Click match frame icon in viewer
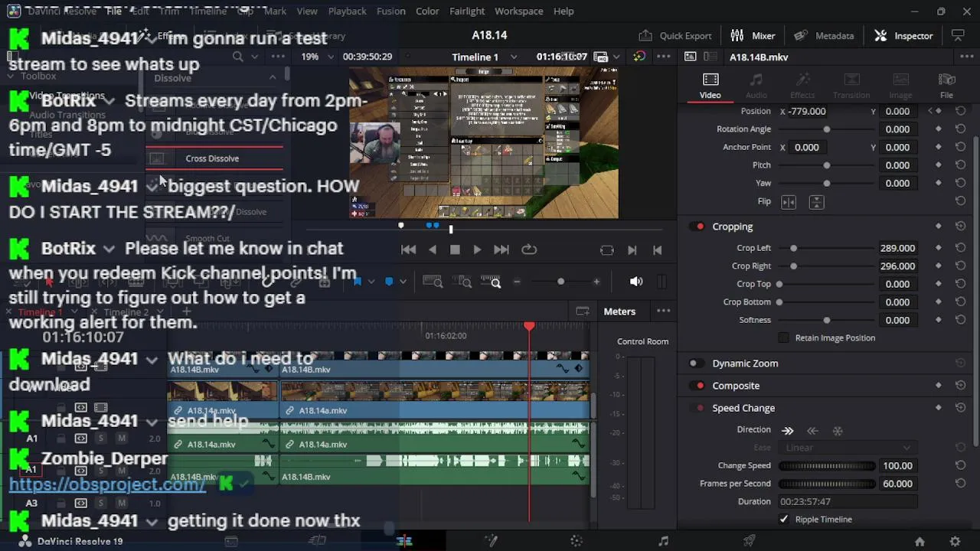The width and height of the screenshot is (980, 551). tap(607, 249)
